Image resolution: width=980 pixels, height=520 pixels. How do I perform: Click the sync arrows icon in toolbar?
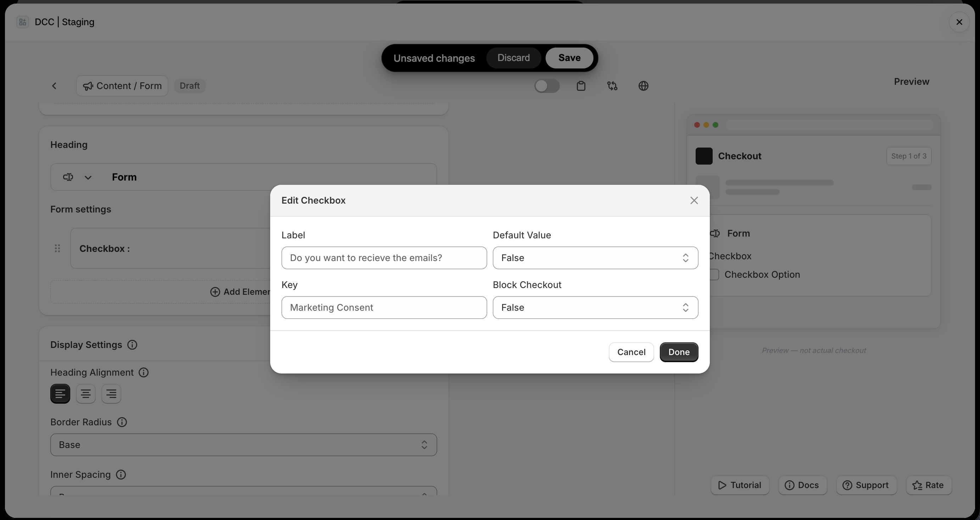pyautogui.click(x=612, y=86)
